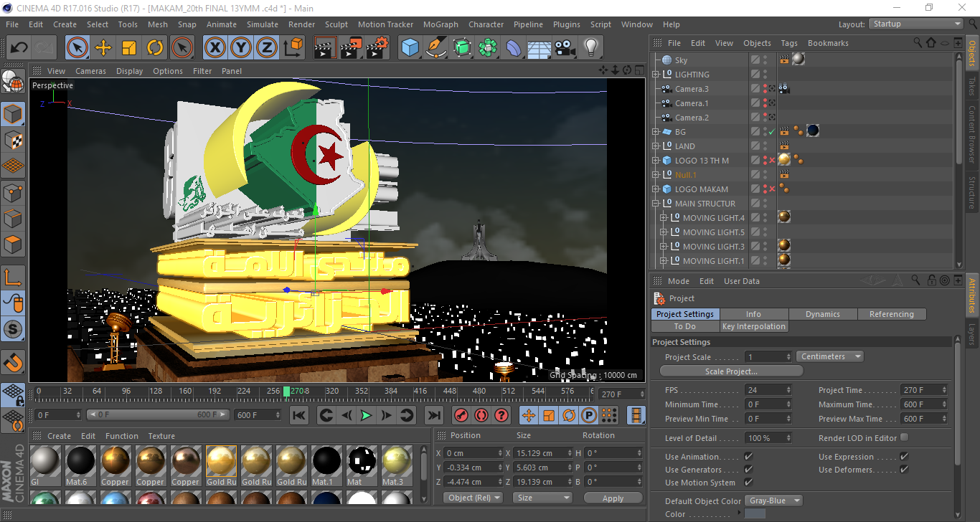
Task: Switch to the Referencing tab
Action: (892, 314)
